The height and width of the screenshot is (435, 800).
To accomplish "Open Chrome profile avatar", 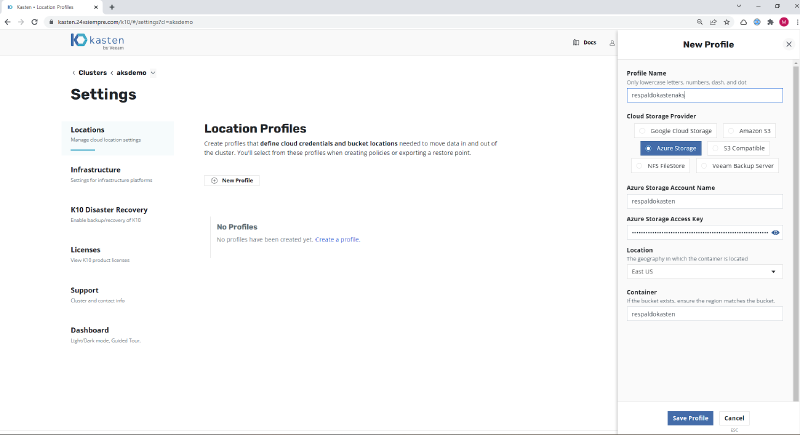I will point(784,22).
